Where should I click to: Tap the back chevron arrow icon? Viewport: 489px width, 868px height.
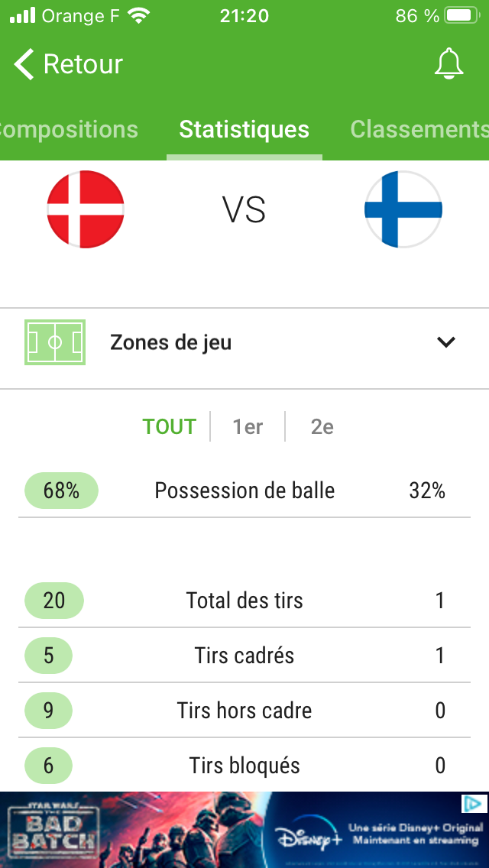(x=24, y=63)
